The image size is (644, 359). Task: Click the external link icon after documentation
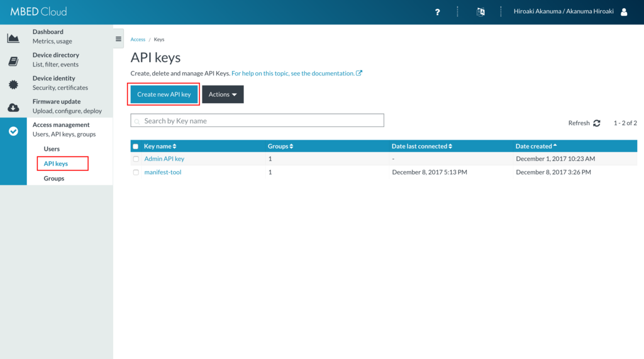pyautogui.click(x=359, y=73)
